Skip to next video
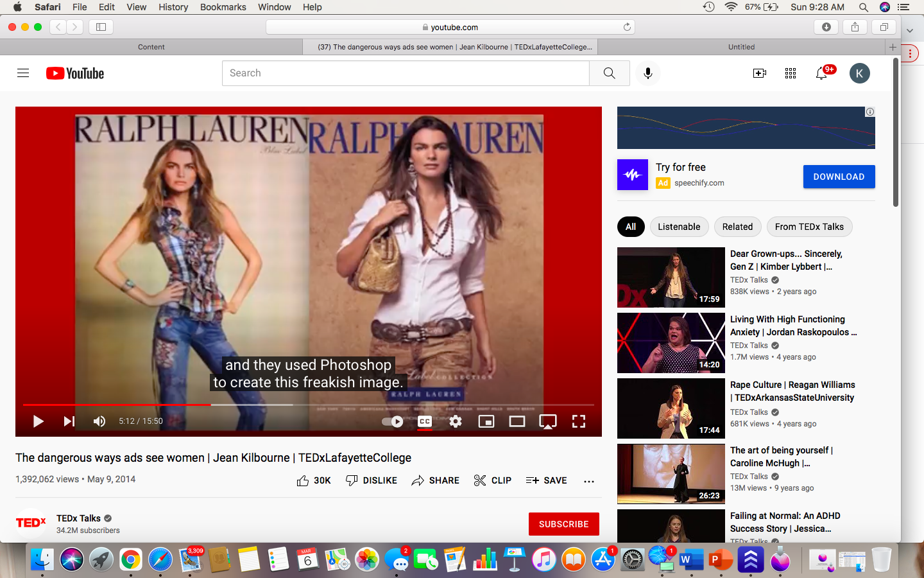 click(x=69, y=421)
